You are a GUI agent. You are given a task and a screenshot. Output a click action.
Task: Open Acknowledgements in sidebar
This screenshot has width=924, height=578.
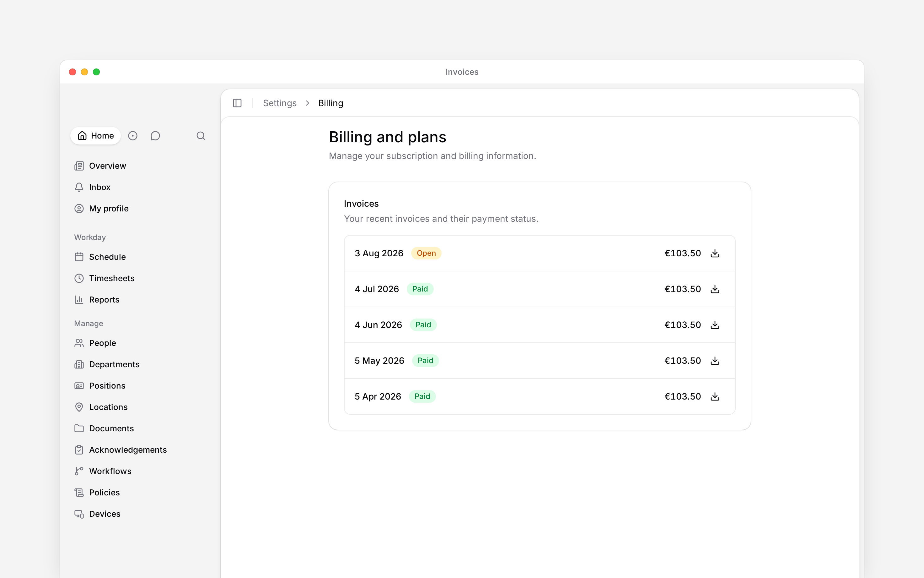tap(141, 450)
